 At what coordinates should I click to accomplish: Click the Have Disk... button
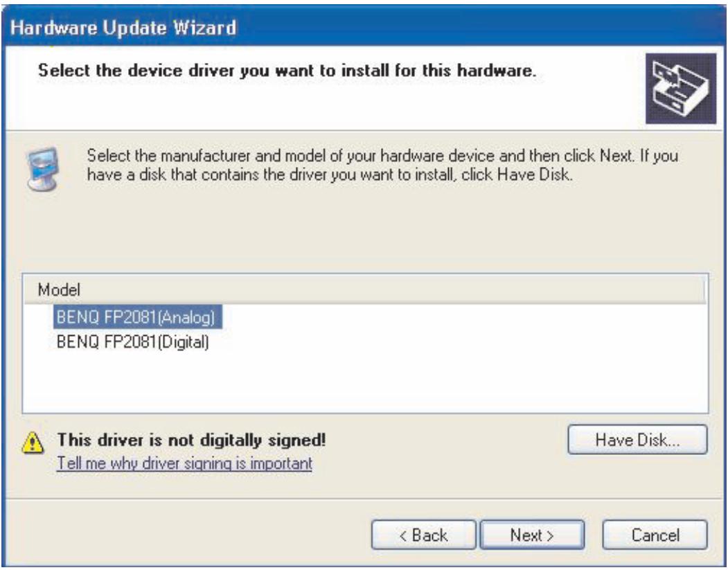(637, 440)
